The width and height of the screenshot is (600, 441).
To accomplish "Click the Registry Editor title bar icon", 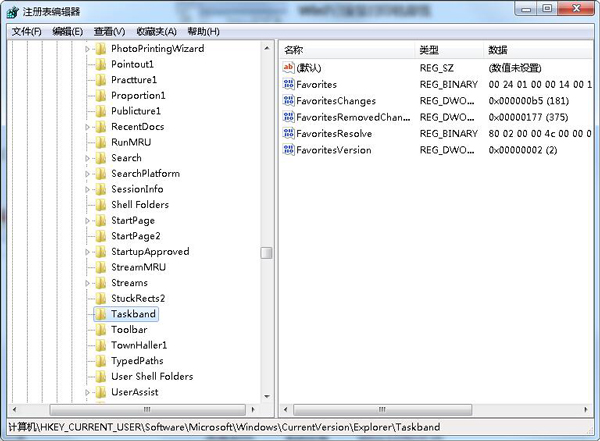I will [x=13, y=11].
